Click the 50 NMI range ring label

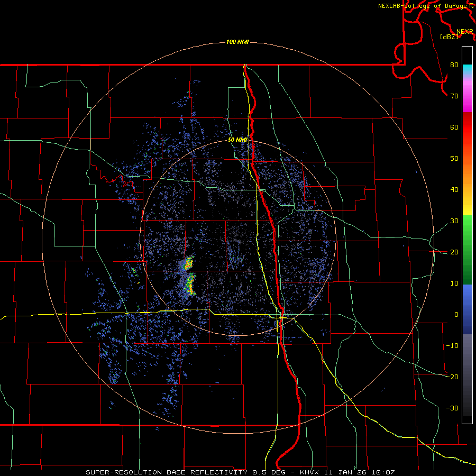point(237,140)
